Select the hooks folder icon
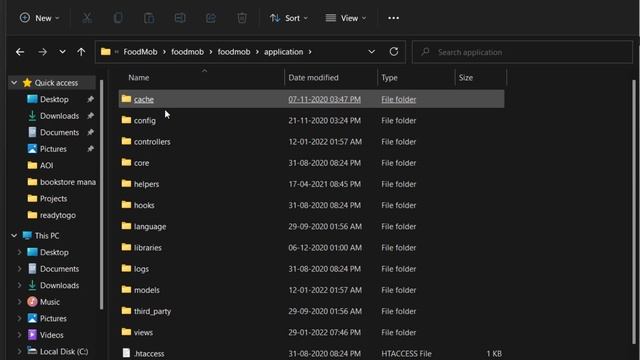The image size is (640, 360). click(126, 205)
